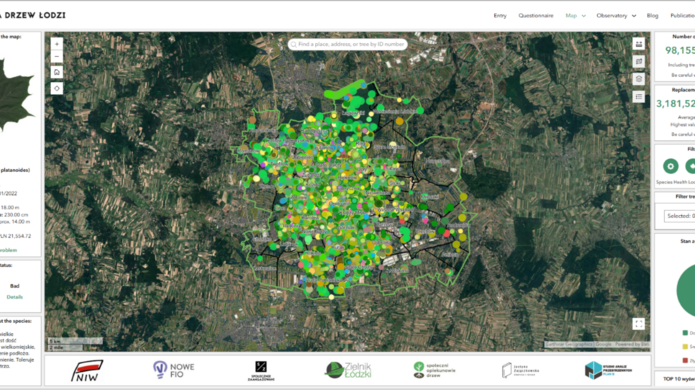Click the 3,181,52 replacement value figure
The width and height of the screenshot is (695, 391).
[675, 104]
